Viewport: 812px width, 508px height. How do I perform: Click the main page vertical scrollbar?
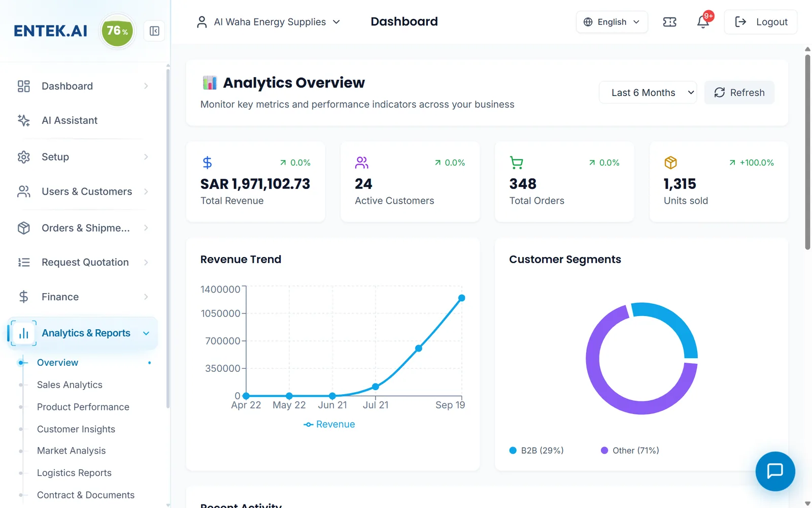click(x=807, y=152)
